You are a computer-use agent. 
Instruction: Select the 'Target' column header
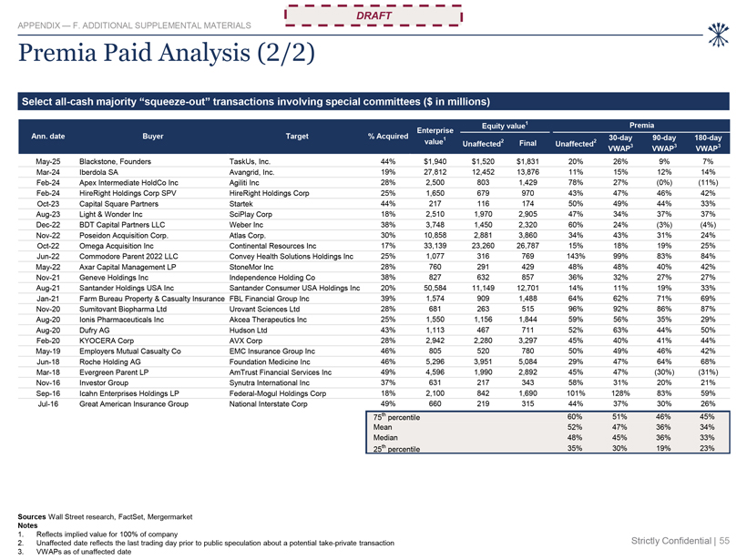(x=297, y=137)
